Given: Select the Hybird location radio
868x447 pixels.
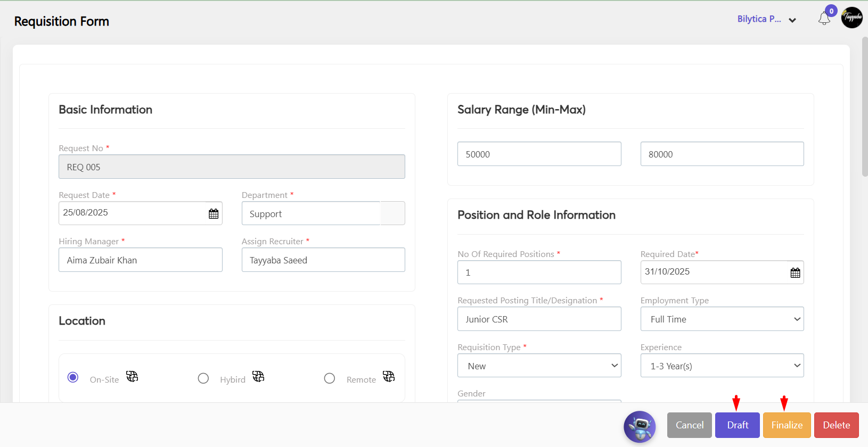Looking at the screenshot, I should 203,378.
